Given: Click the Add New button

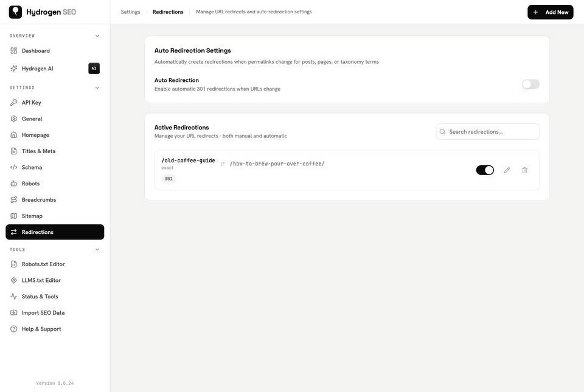Looking at the screenshot, I should (x=551, y=12).
